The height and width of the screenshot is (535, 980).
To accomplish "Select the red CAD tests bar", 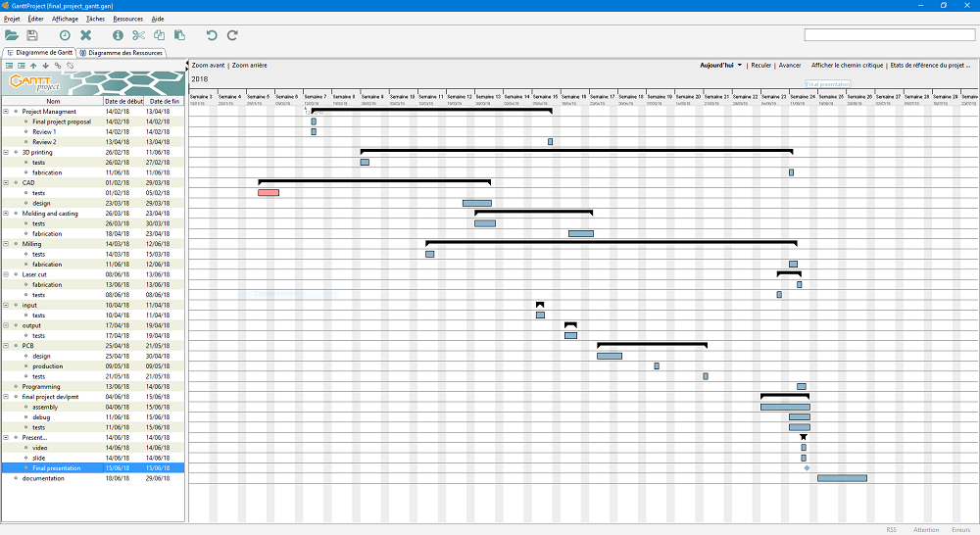I will point(269,192).
